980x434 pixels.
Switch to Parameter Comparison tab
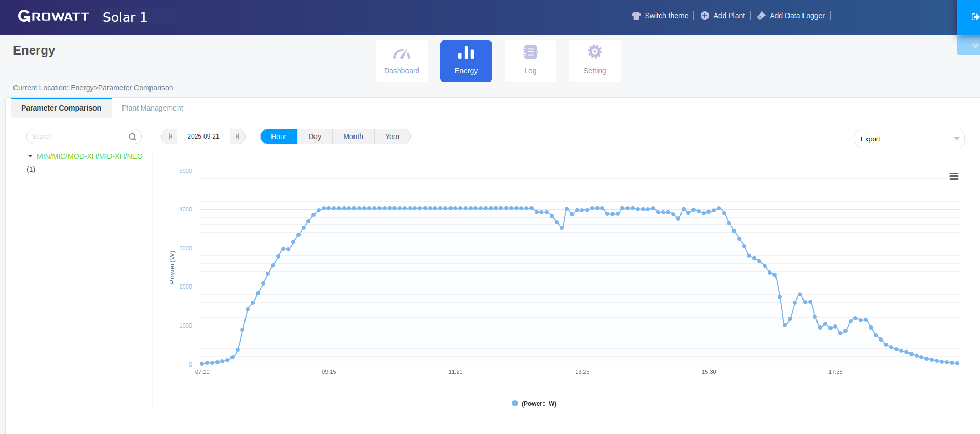(x=61, y=108)
